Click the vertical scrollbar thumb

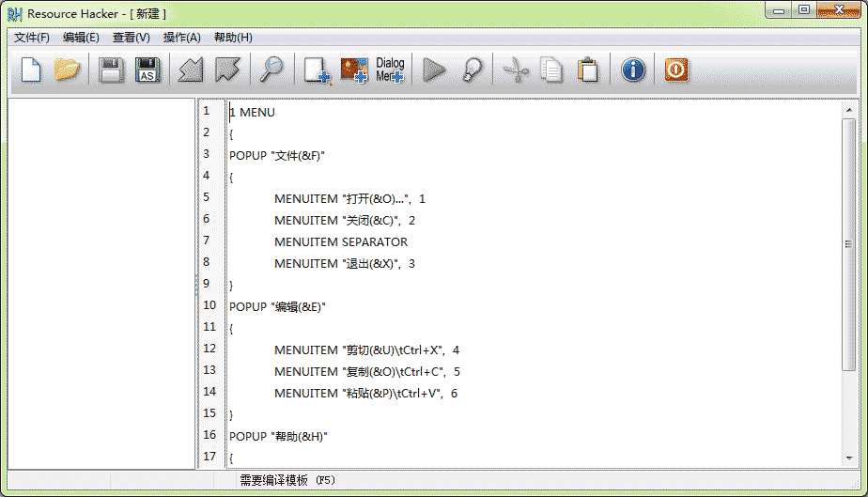849,244
